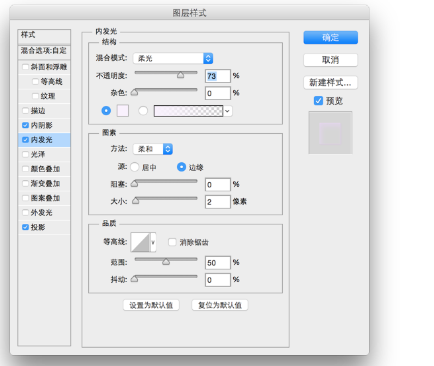This screenshot has height=366, width=434.
Task: Click the 不透明度 value field
Action: tap(218, 76)
